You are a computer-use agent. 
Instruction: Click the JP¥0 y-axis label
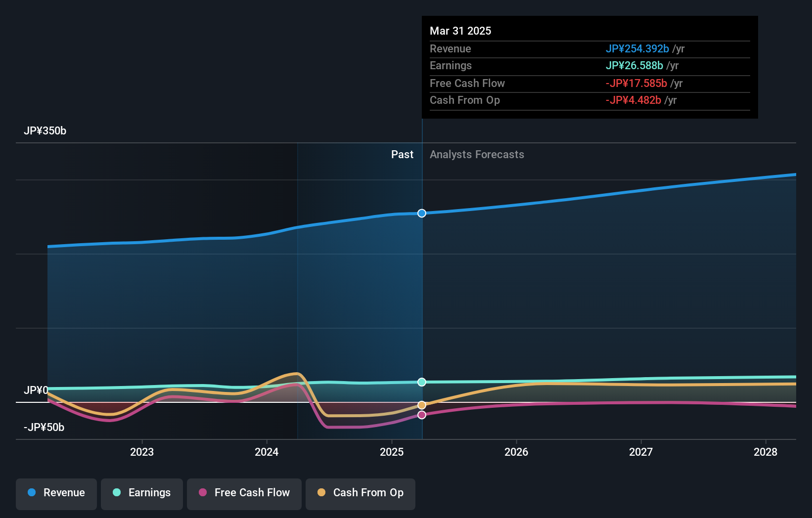(36, 390)
